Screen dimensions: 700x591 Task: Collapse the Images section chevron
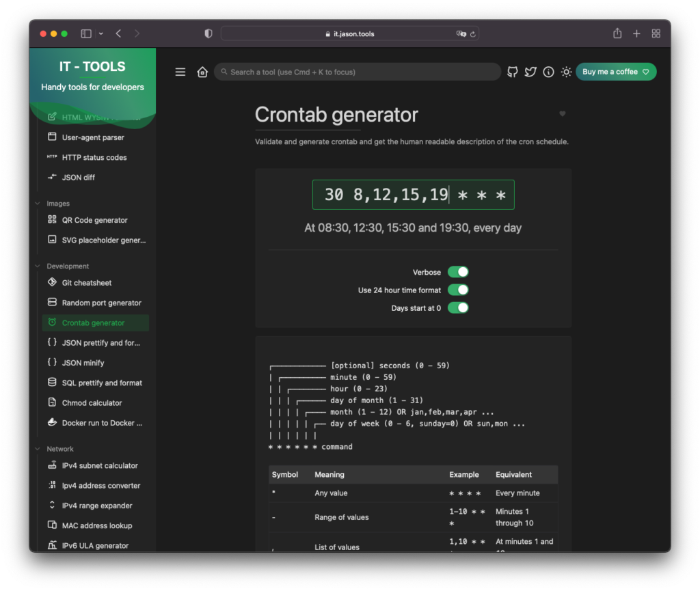[38, 204]
